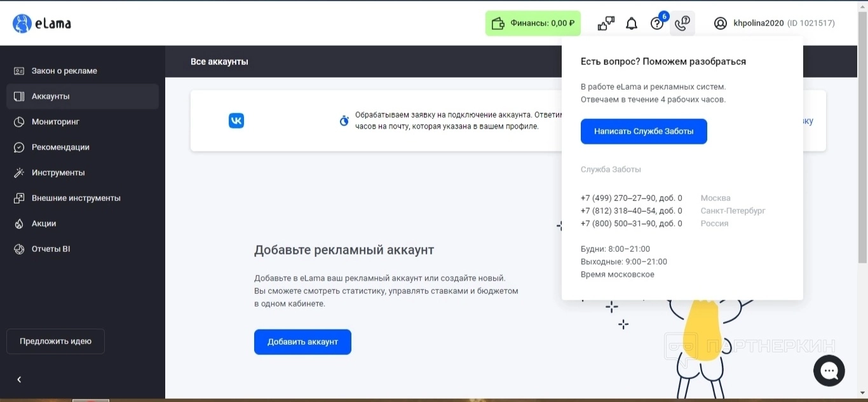Screen dimensions: 868x402
Task: Click the wallet icon in Финансы
Action: [499, 24]
